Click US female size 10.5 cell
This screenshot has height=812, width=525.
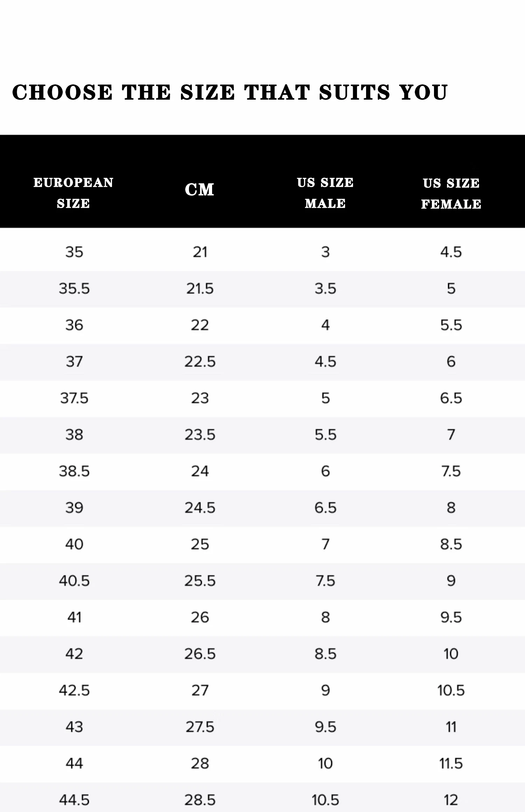451,690
